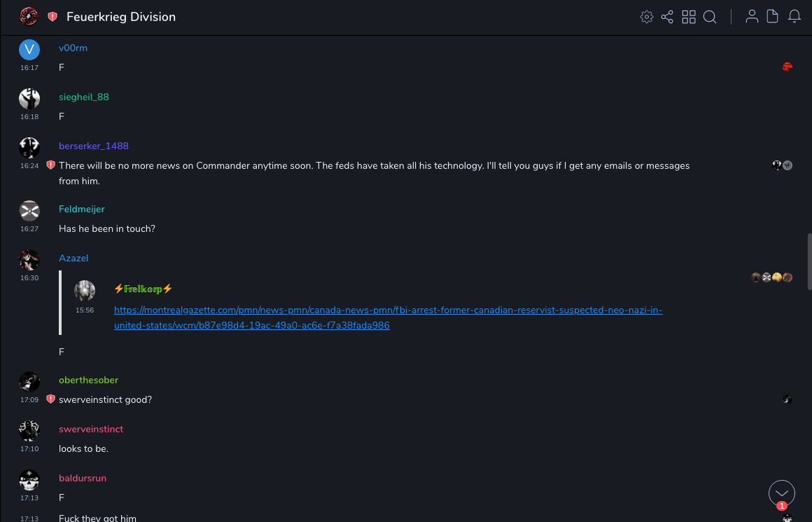Click red warning shield on 16:24 message
This screenshot has width=812, height=522.
click(x=50, y=165)
